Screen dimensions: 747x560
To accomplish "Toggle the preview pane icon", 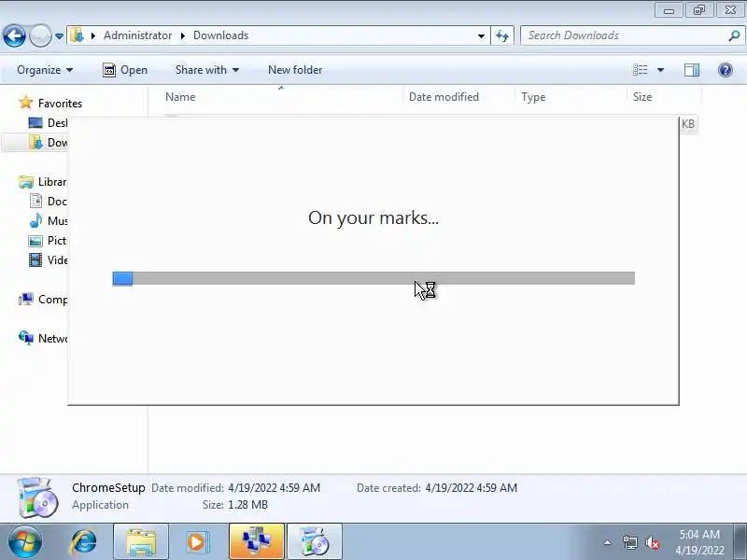I will (x=692, y=70).
